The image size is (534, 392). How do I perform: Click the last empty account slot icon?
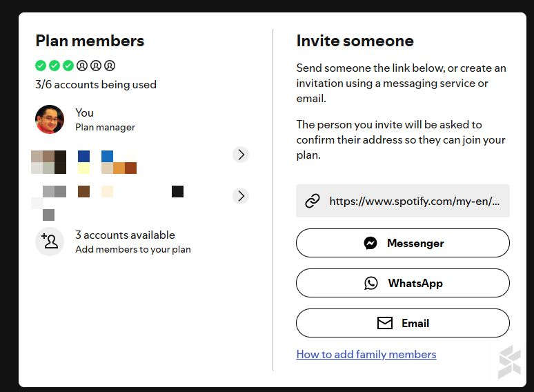pyautogui.click(x=110, y=66)
